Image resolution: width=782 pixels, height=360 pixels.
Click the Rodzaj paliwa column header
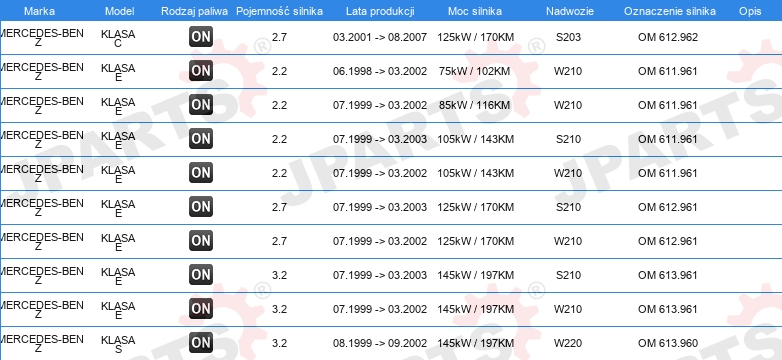195,11
